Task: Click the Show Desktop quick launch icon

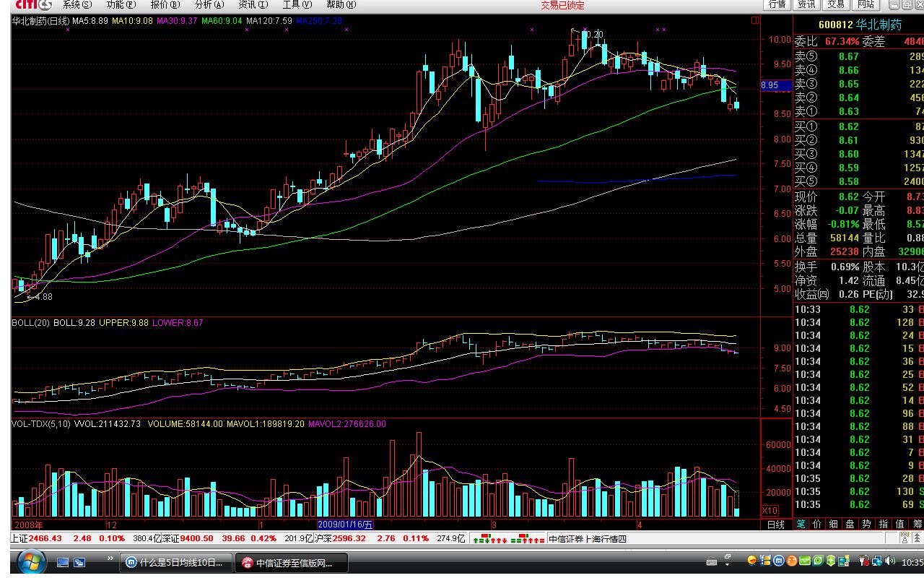Action: (63, 561)
